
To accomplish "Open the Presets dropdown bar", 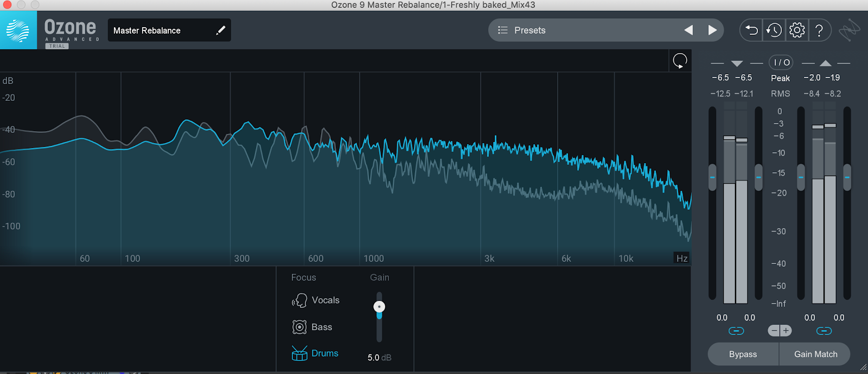I will (606, 30).
